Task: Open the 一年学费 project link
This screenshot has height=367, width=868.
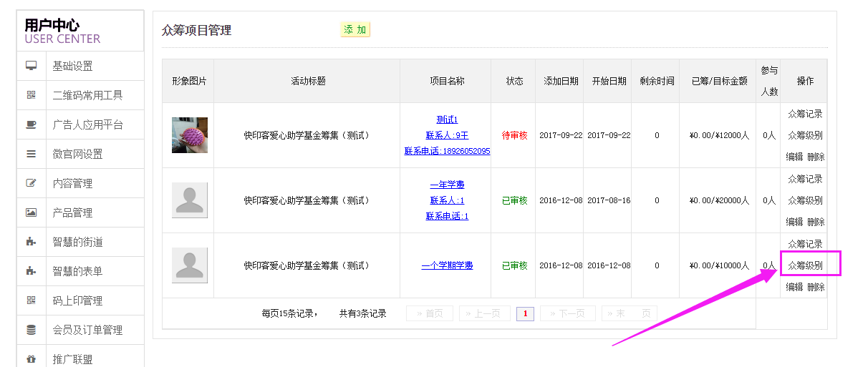Action: (447, 185)
